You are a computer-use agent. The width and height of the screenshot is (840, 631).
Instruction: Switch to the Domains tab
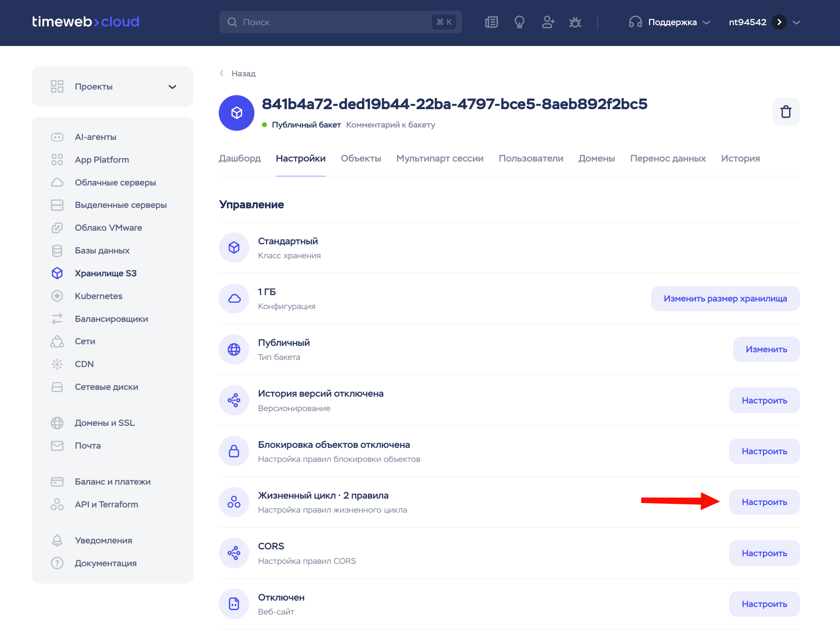tap(596, 158)
